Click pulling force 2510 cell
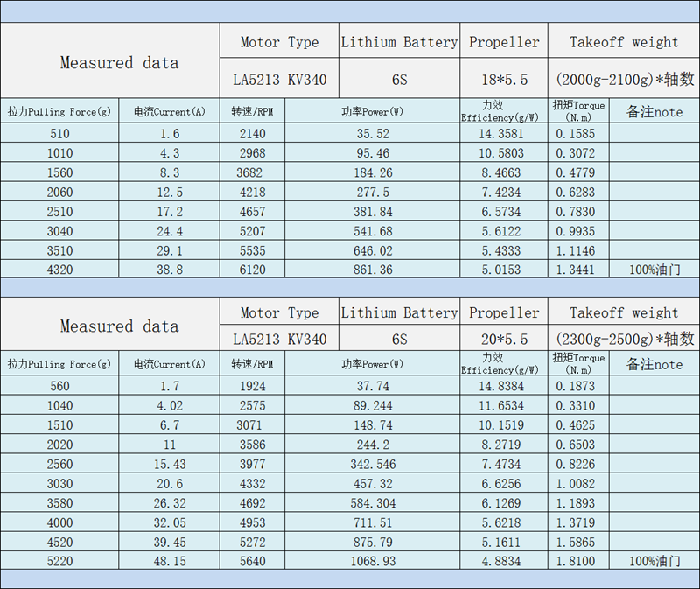The height and width of the screenshot is (589, 700). [59, 212]
